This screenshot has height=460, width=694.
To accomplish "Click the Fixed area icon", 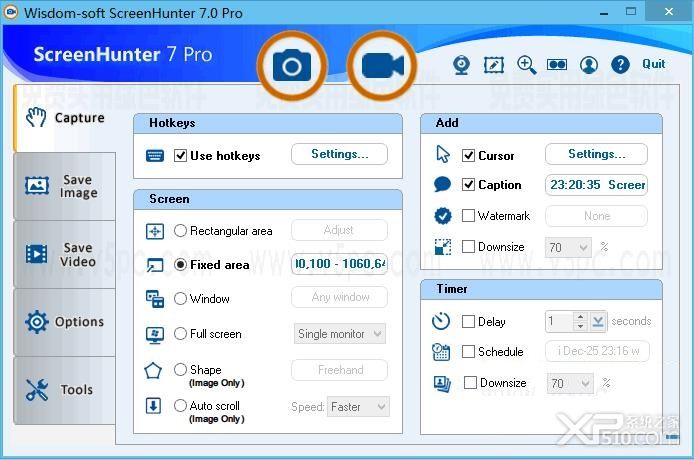I will (154, 265).
